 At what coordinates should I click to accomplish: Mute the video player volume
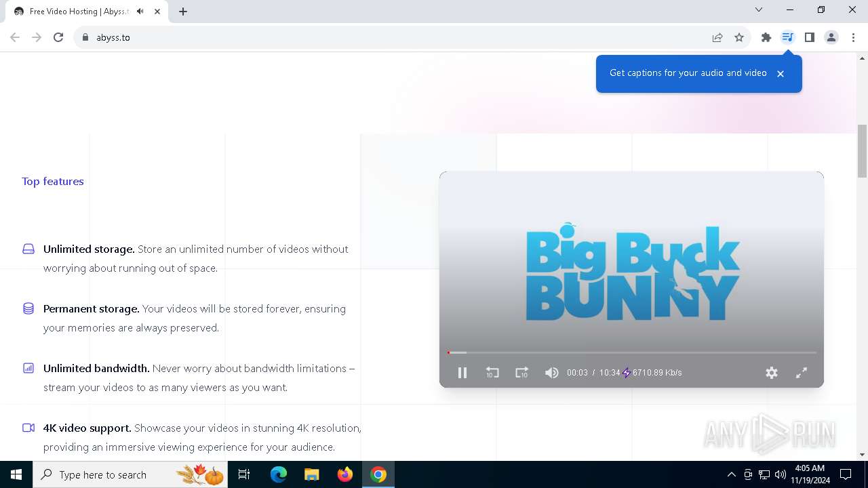tap(552, 373)
